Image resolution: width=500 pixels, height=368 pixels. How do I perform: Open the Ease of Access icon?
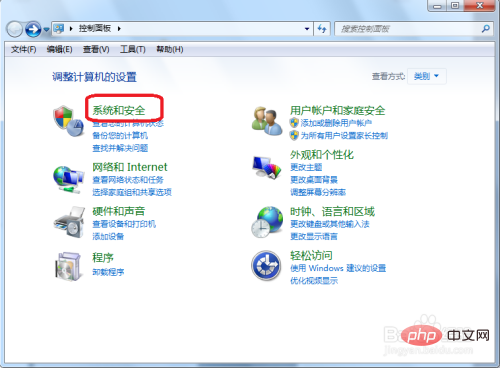click(x=266, y=266)
